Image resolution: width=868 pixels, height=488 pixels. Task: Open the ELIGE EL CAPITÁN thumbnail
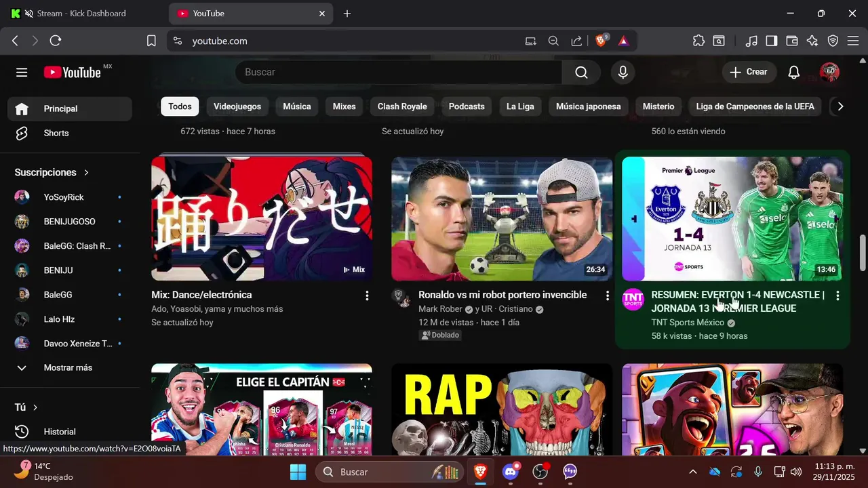[262, 409]
